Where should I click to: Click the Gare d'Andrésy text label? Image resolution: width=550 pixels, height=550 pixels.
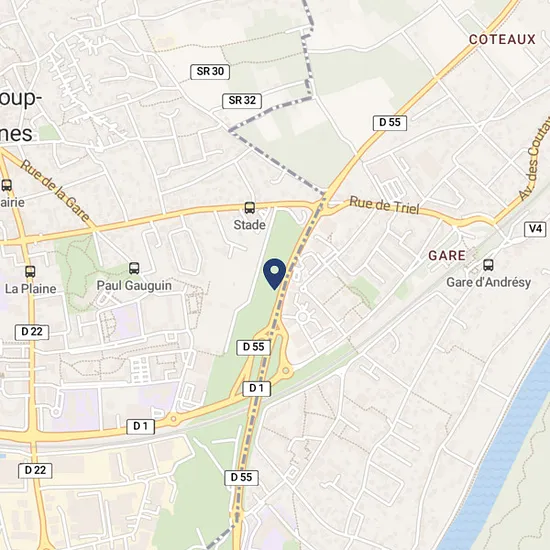[489, 282]
